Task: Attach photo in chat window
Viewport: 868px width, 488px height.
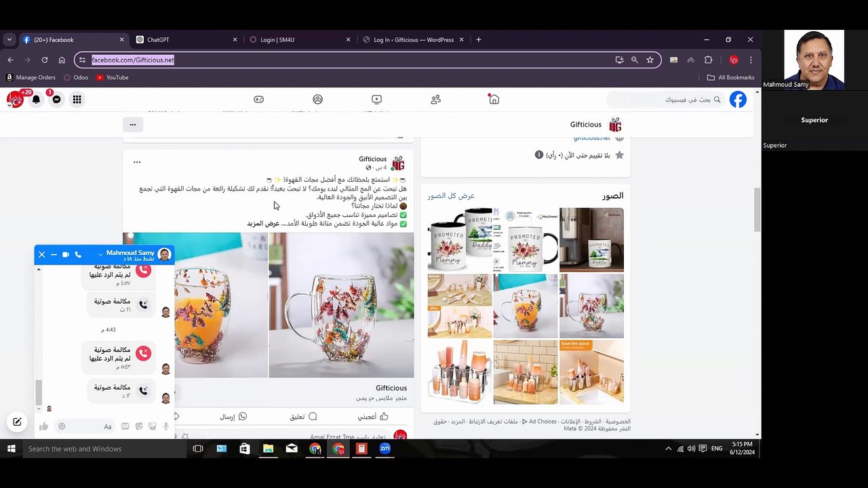Action: [x=152, y=426]
